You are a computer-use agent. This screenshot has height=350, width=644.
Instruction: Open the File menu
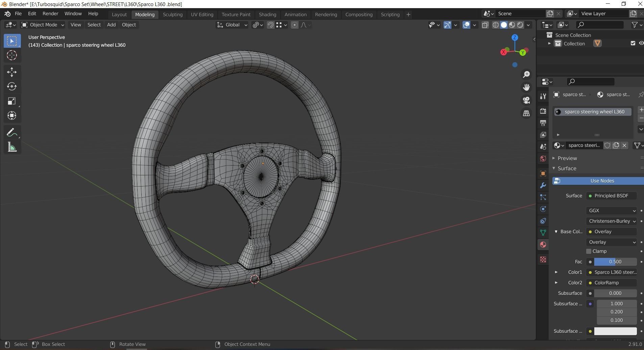pos(18,14)
